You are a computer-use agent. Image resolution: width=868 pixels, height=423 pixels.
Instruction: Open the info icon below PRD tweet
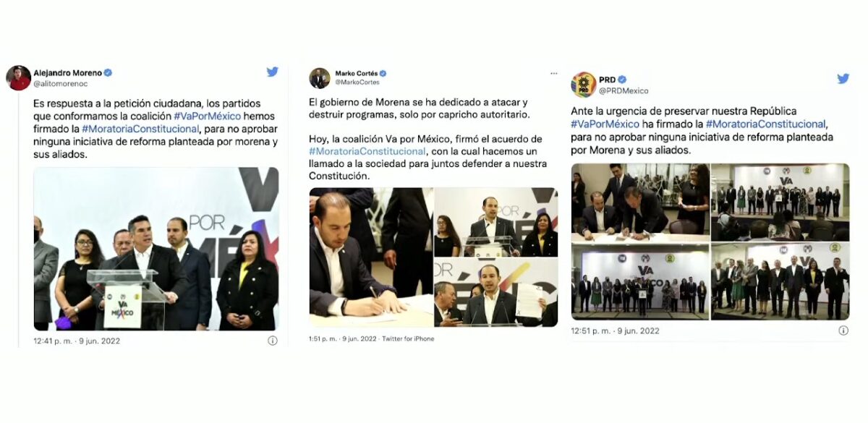(x=843, y=330)
